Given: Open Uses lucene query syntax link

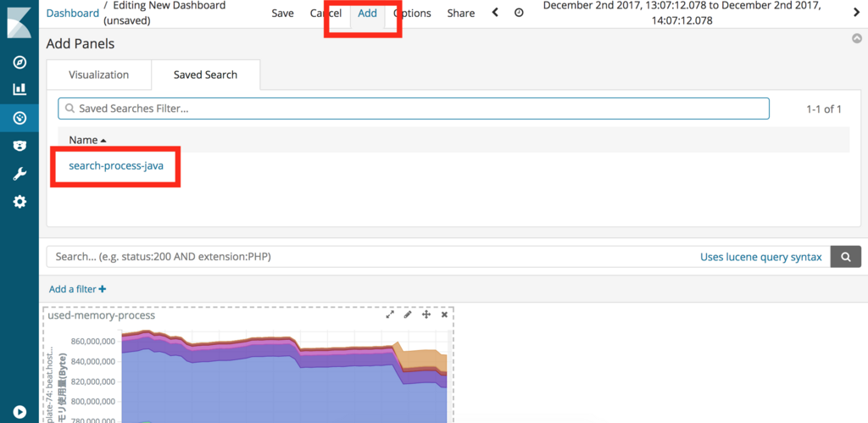Looking at the screenshot, I should [x=761, y=257].
